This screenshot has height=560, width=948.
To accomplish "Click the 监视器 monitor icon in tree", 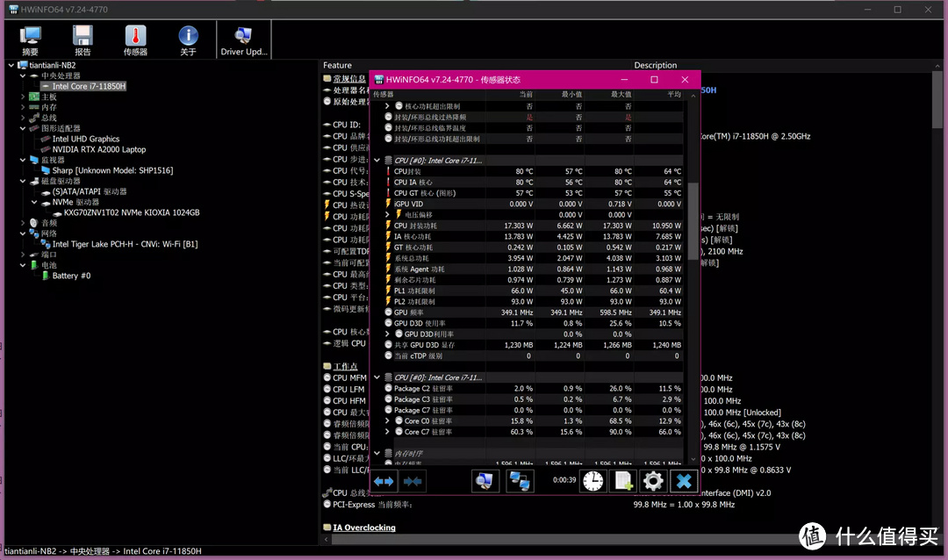I will [x=34, y=161].
